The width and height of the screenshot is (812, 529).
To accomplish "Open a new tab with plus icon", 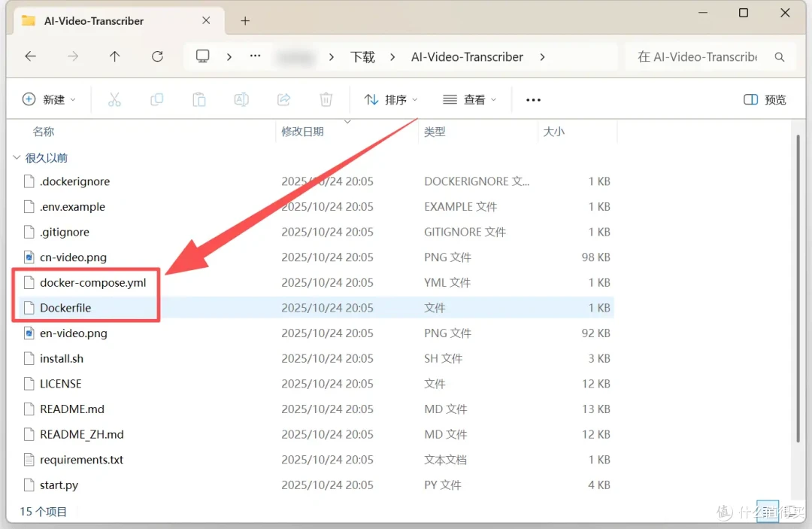I will (245, 21).
